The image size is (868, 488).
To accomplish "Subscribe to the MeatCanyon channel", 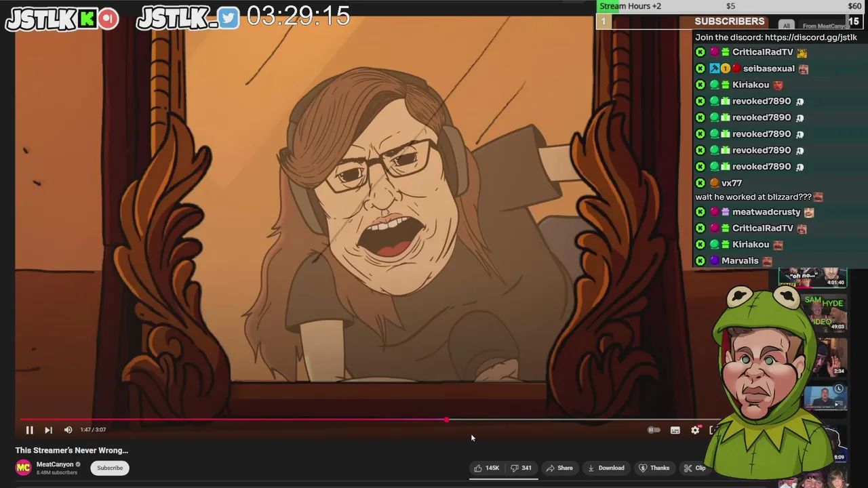I will pos(110,468).
